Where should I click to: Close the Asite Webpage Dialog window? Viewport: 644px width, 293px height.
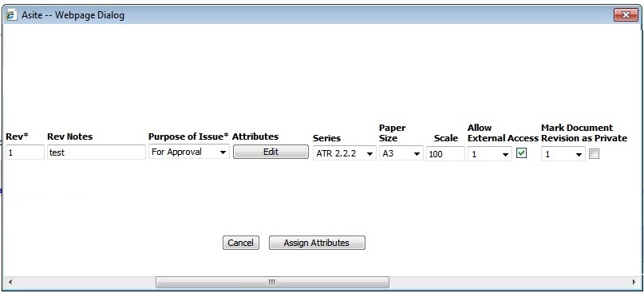pos(626,15)
